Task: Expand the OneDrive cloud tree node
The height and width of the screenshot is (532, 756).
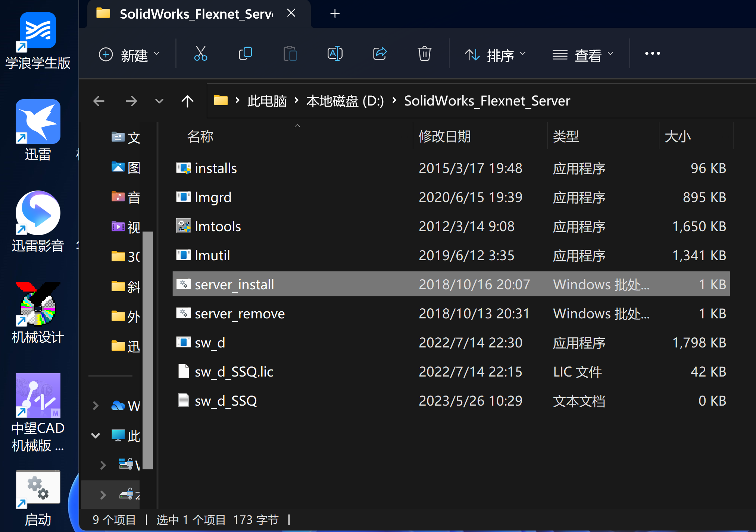Action: coord(96,406)
